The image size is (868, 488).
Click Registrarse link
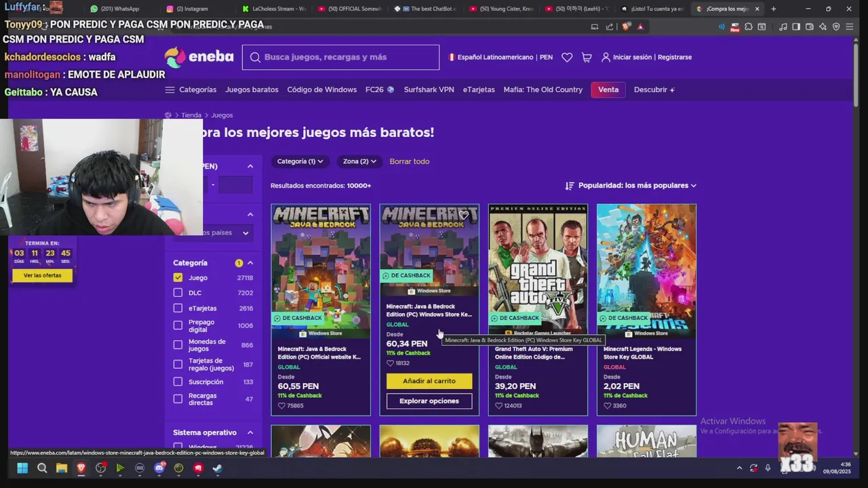(675, 58)
